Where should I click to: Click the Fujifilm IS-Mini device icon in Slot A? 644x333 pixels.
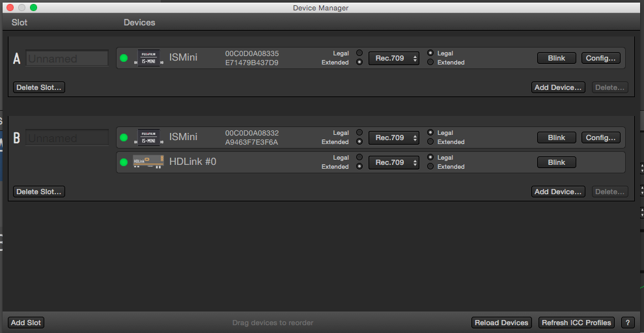148,58
